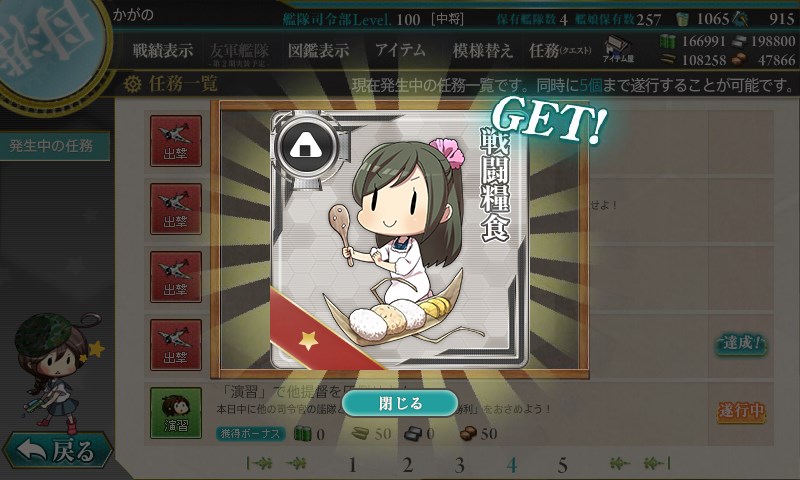The height and width of the screenshot is (480, 800).
Task: Open the 模様替え furniture menu
Action: point(482,50)
